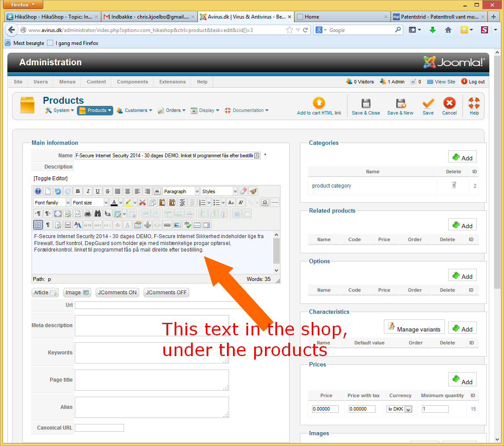Click the Firefox downloads green arrow

pyautogui.click(x=433, y=30)
